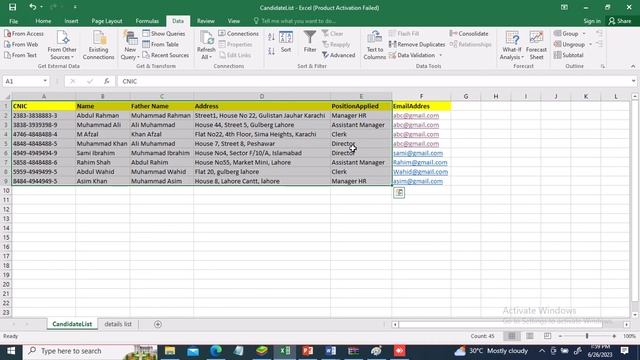Switch to the Insert tab
Viewport: 640px width, 360px height.
(x=71, y=21)
